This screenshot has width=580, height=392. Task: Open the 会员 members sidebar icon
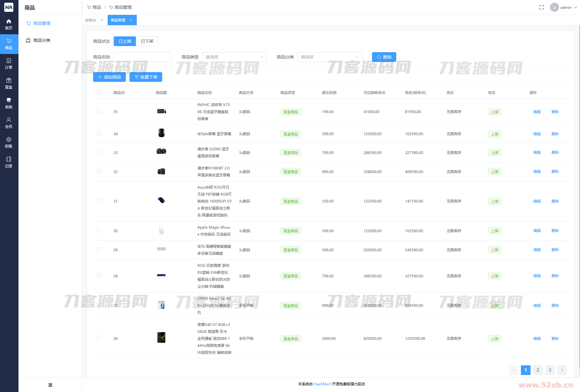[9, 123]
